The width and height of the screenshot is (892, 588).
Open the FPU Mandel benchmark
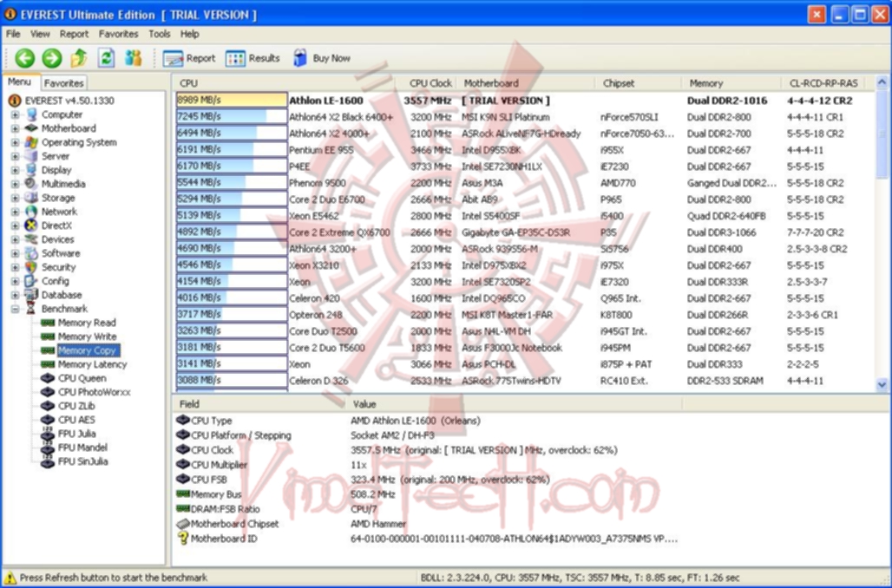click(x=82, y=448)
